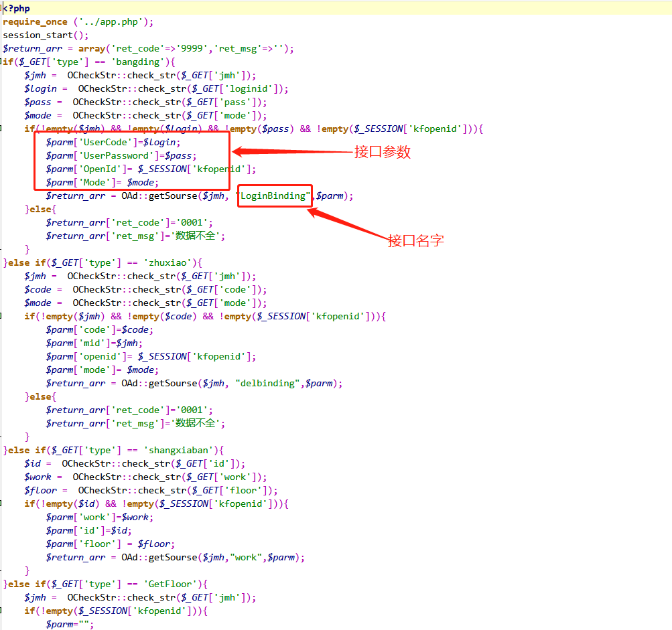The image size is (672, 630).
Task: Click the require_once '../app.php' line
Action: point(78,22)
